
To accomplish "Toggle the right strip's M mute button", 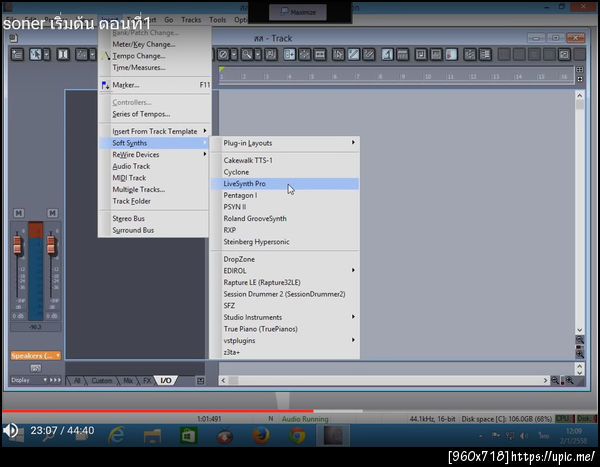I will 52,213.
